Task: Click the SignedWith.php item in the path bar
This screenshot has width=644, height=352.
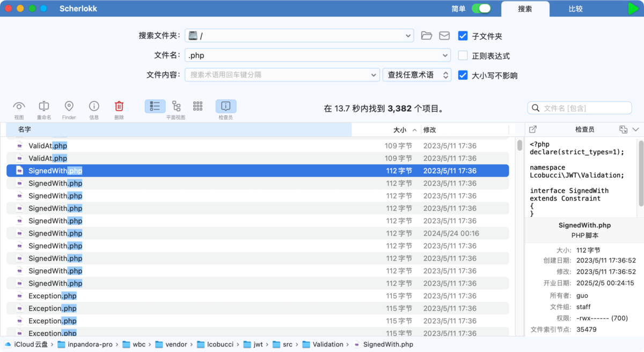Action: [x=384, y=344]
